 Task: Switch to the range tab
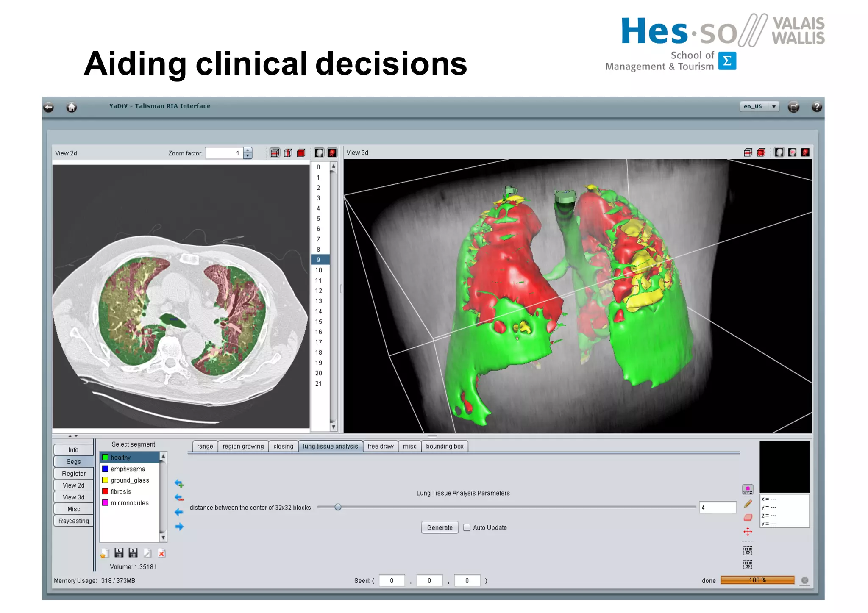[x=205, y=447]
